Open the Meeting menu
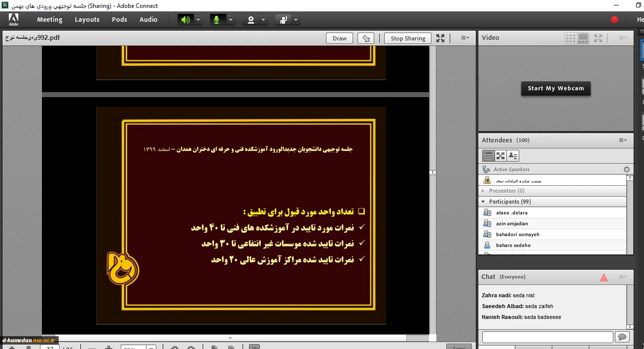The width and height of the screenshot is (644, 349). click(x=50, y=20)
